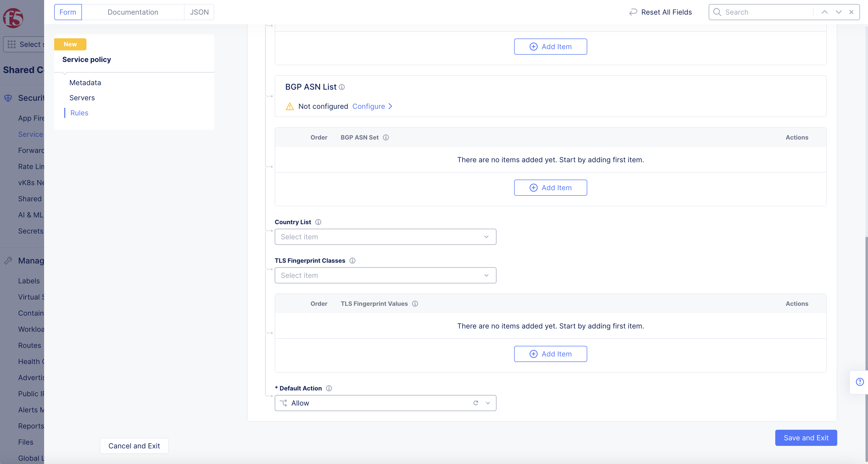Viewport: 868px width, 464px height.
Task: Open TLS Fingerprint Classes dropdown
Action: pyautogui.click(x=385, y=275)
